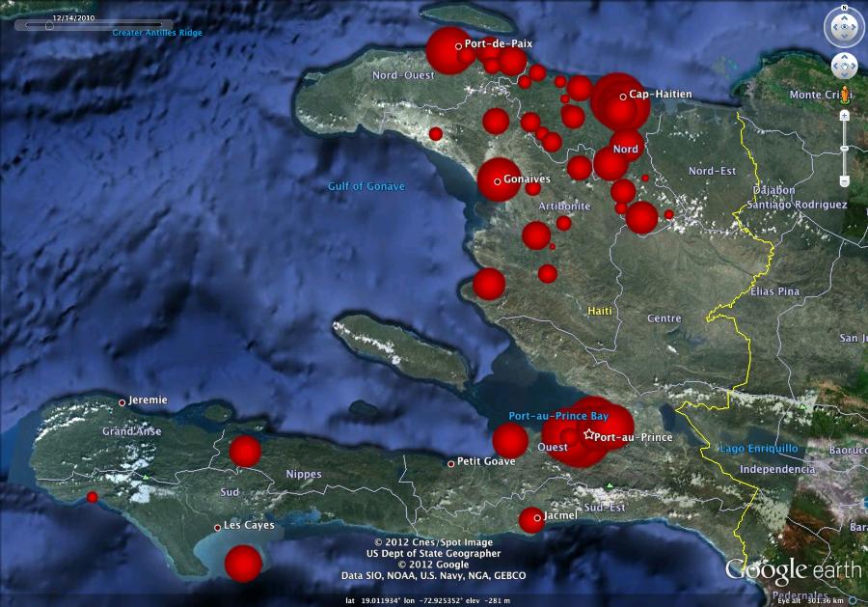Click the Port-de-Paix city marker dot
The height and width of the screenshot is (607, 868).
pyautogui.click(x=458, y=46)
